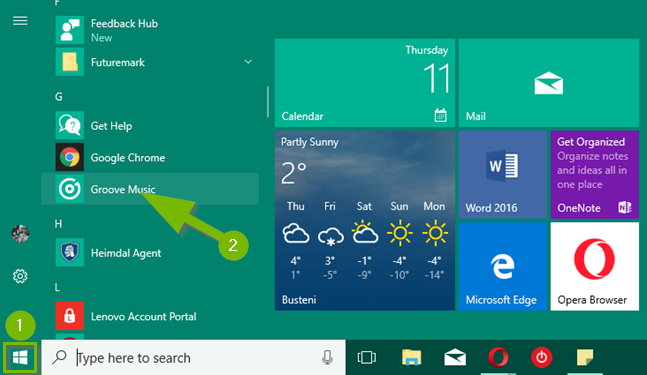Jump to letter H section header

[58, 224]
